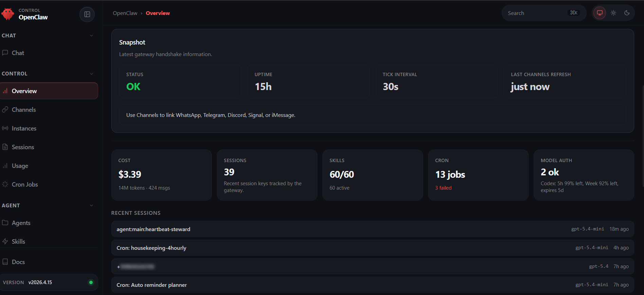Select the Agents menu item
The image size is (644, 295).
pos(21,223)
